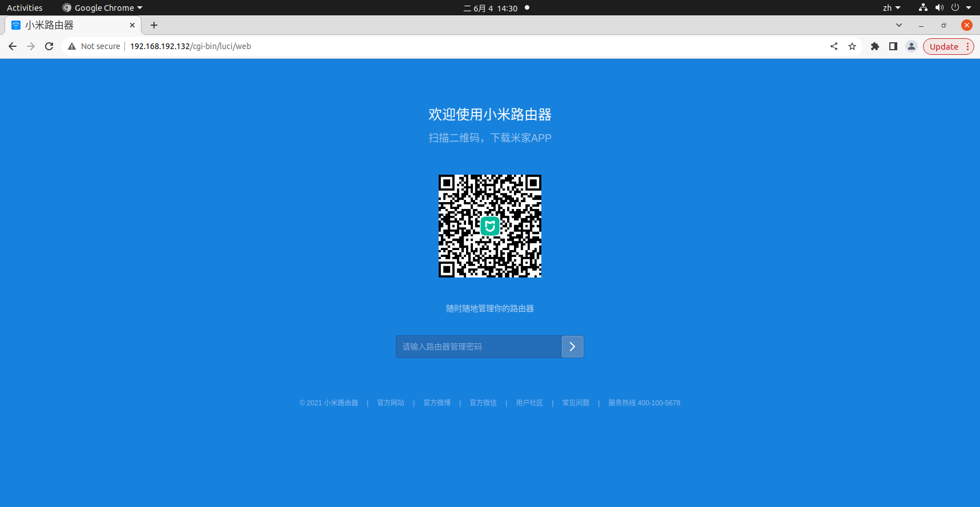The width and height of the screenshot is (980, 507).
Task: Open the network status icon
Action: coord(923,8)
